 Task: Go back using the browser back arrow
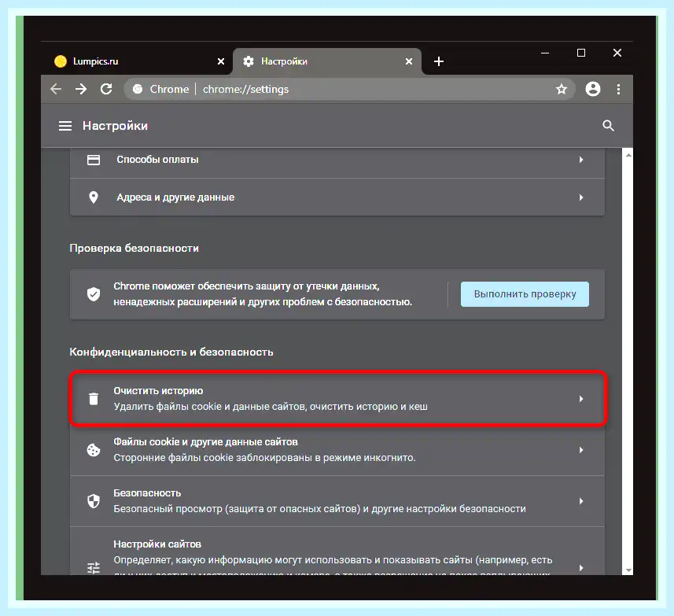[x=56, y=89]
